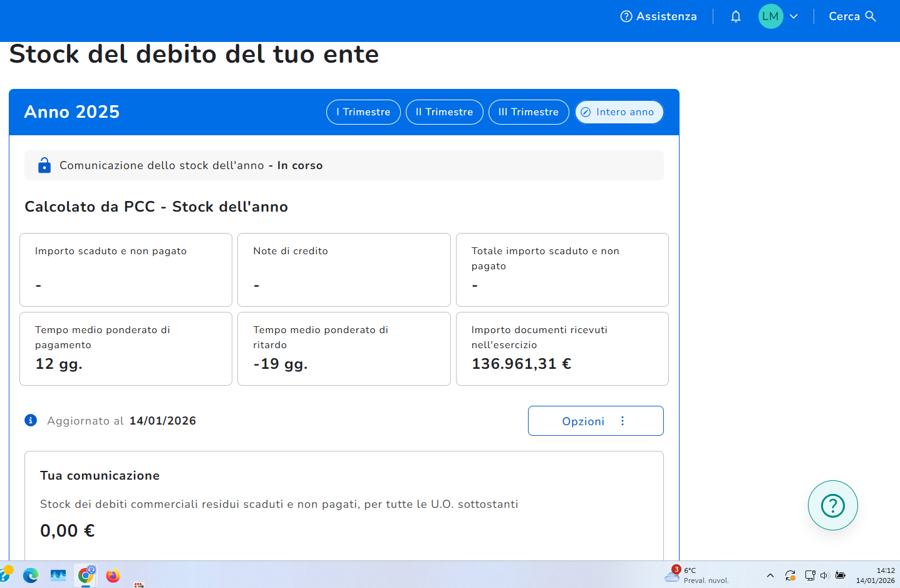The width and height of the screenshot is (900, 588).
Task: Expand the user account dropdown chevron
Action: click(794, 16)
